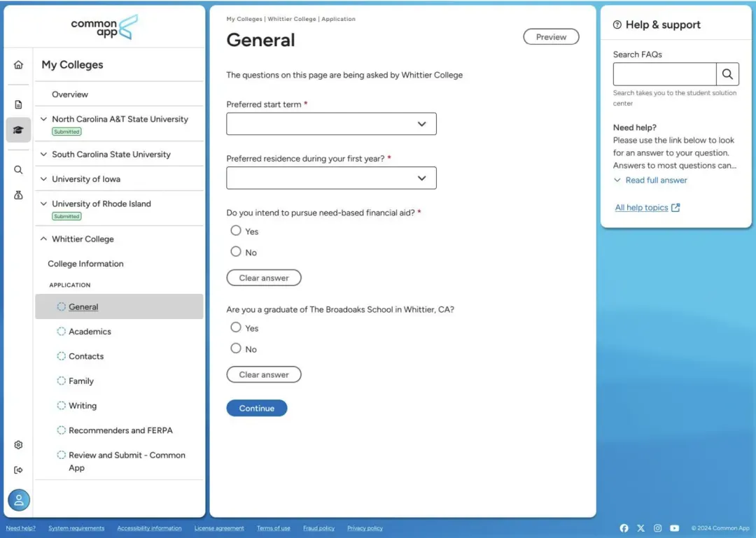Click the external link icon beside All help topics
This screenshot has width=756, height=538.
[x=675, y=207]
